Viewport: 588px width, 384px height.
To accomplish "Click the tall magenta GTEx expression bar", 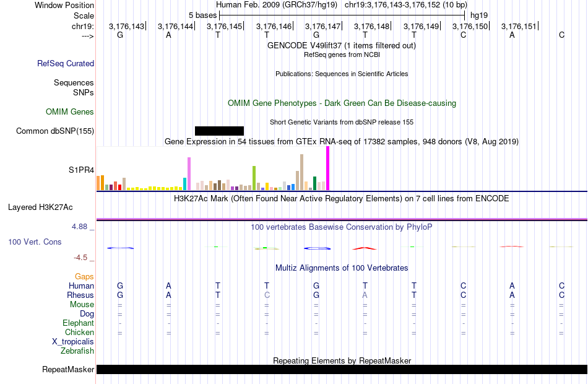I will (328, 168).
